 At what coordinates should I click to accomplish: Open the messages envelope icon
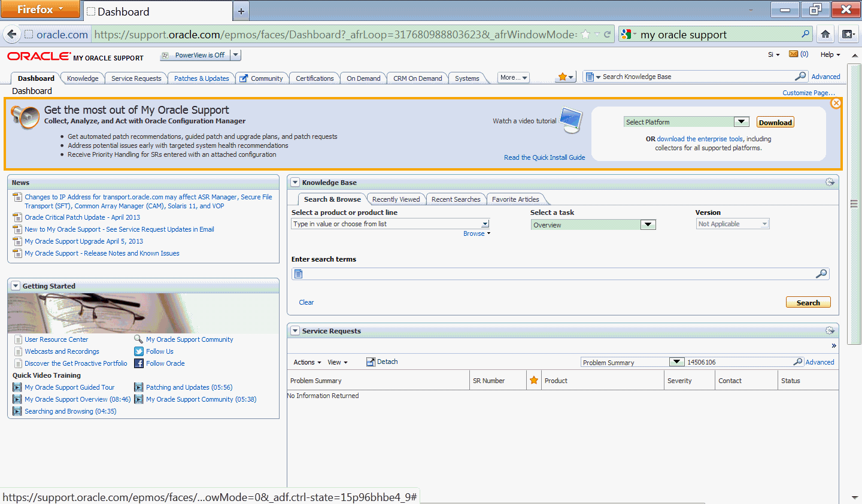point(794,54)
